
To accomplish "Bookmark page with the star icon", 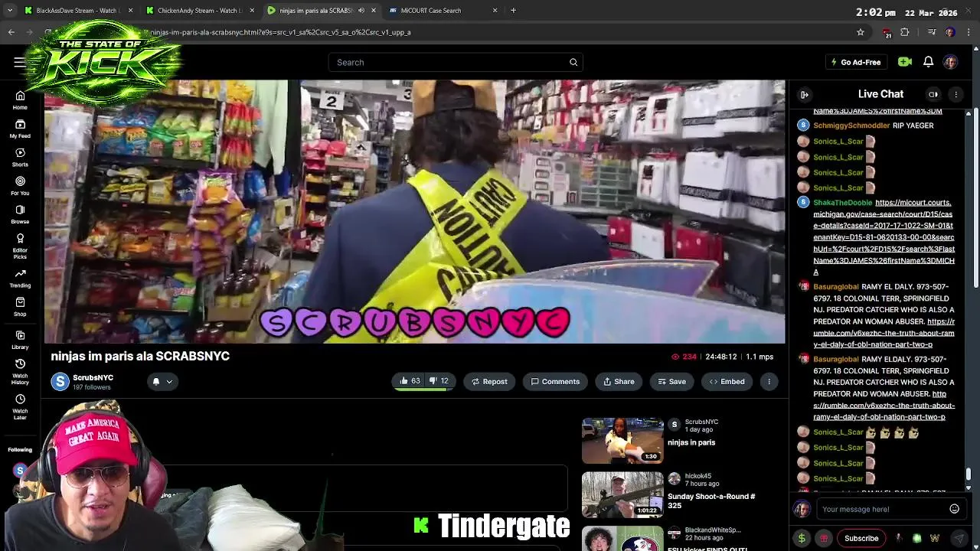I will (x=861, y=32).
